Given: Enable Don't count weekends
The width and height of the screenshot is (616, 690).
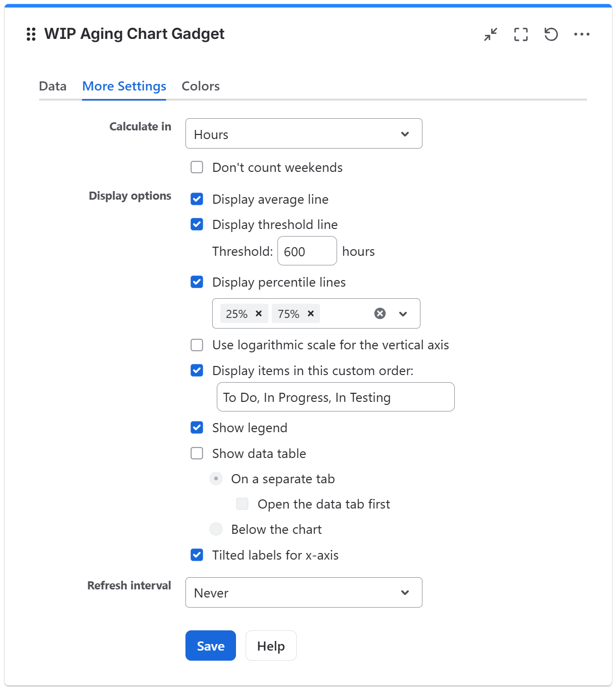Looking at the screenshot, I should coord(197,167).
